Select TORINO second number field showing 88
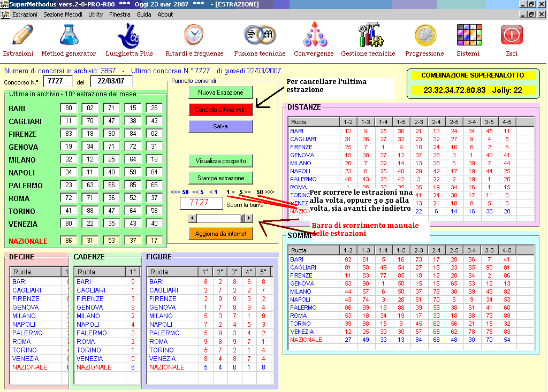 [x=90, y=211]
